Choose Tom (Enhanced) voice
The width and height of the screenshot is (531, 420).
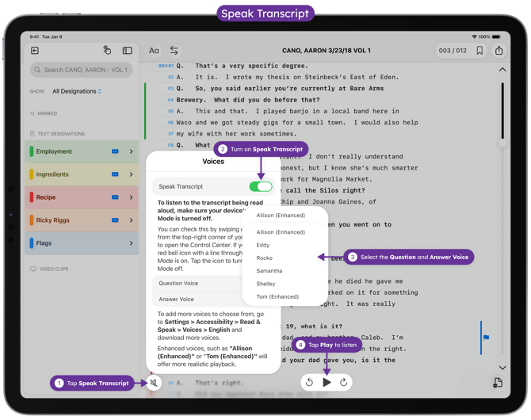[x=277, y=296]
